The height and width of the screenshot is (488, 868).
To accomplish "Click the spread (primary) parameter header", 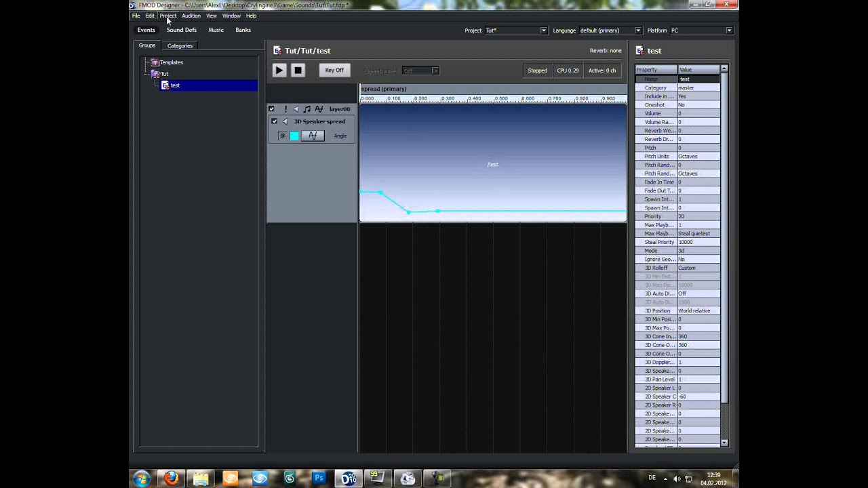I will 493,89.
